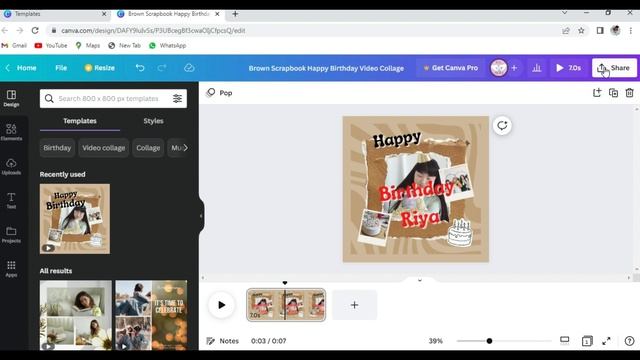Screen dimensions: 640x360
Task: Open the Gmail bookmark
Action: 14,45
